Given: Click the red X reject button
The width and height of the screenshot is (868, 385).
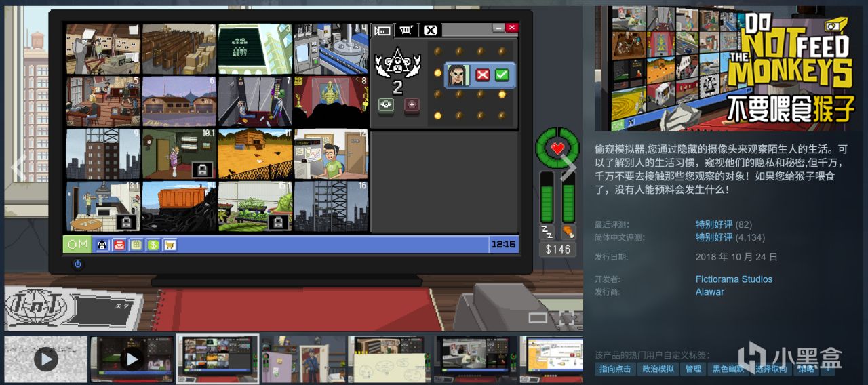Looking at the screenshot, I should (482, 75).
